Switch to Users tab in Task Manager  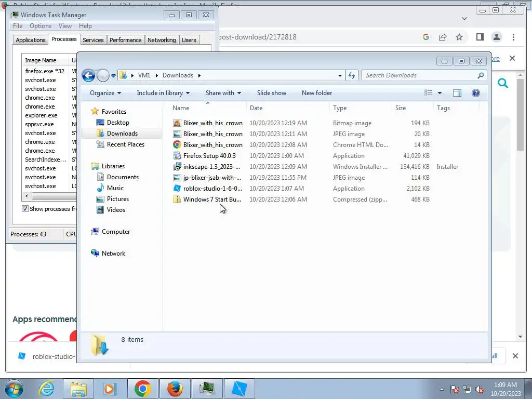189,40
